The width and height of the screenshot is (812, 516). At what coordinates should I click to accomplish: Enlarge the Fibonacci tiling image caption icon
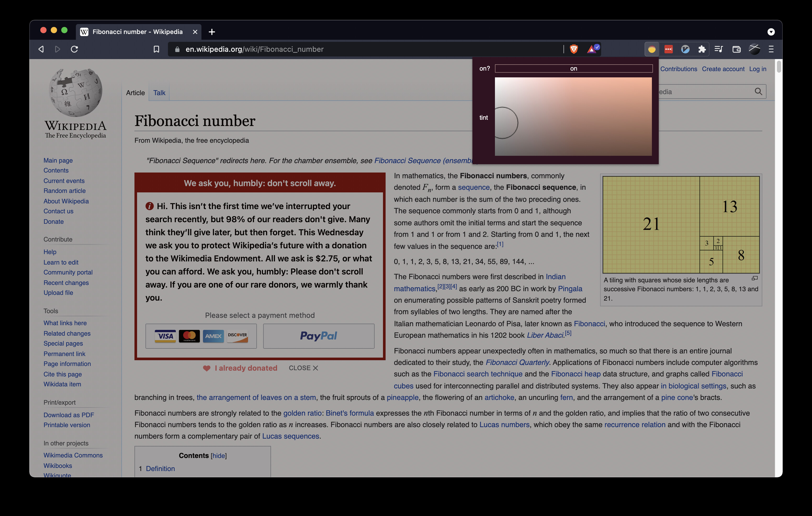pyautogui.click(x=755, y=278)
